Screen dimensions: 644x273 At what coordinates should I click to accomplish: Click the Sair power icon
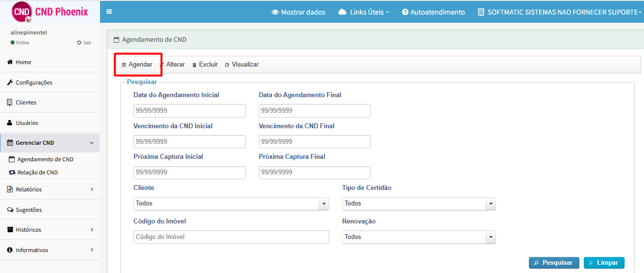tap(79, 43)
